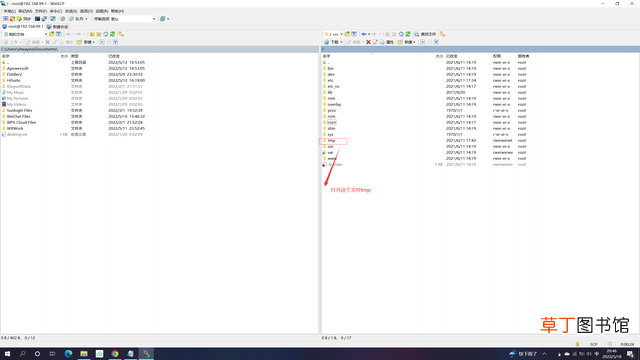Click the remote select-files filter icon
Viewport: 640px width, 360px height.
(x=436, y=42)
